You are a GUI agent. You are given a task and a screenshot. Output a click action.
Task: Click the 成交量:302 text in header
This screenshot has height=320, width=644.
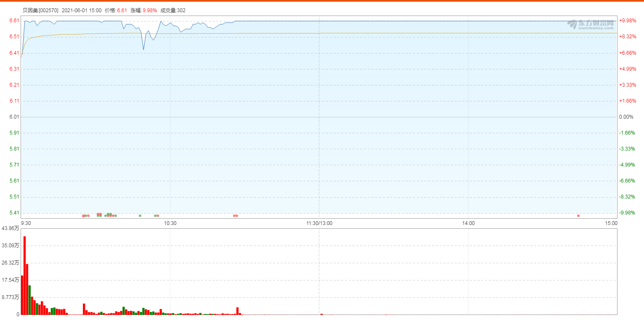coord(172,11)
